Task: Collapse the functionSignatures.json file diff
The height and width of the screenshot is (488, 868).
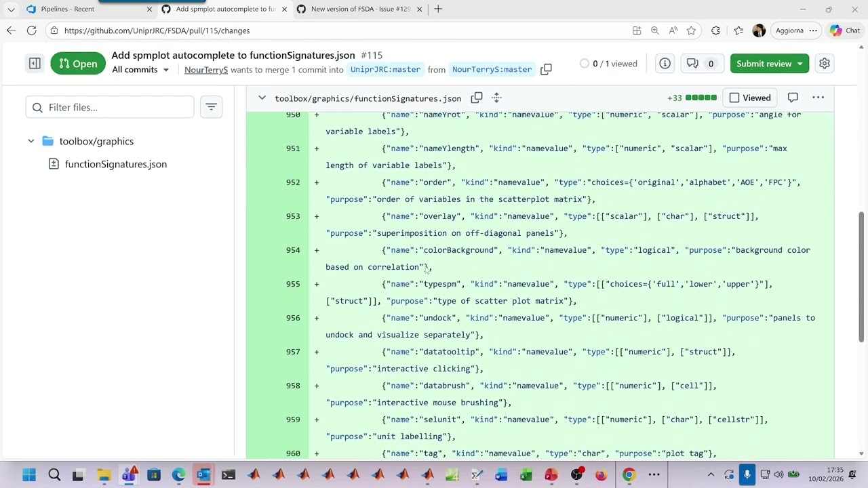Action: (262, 98)
